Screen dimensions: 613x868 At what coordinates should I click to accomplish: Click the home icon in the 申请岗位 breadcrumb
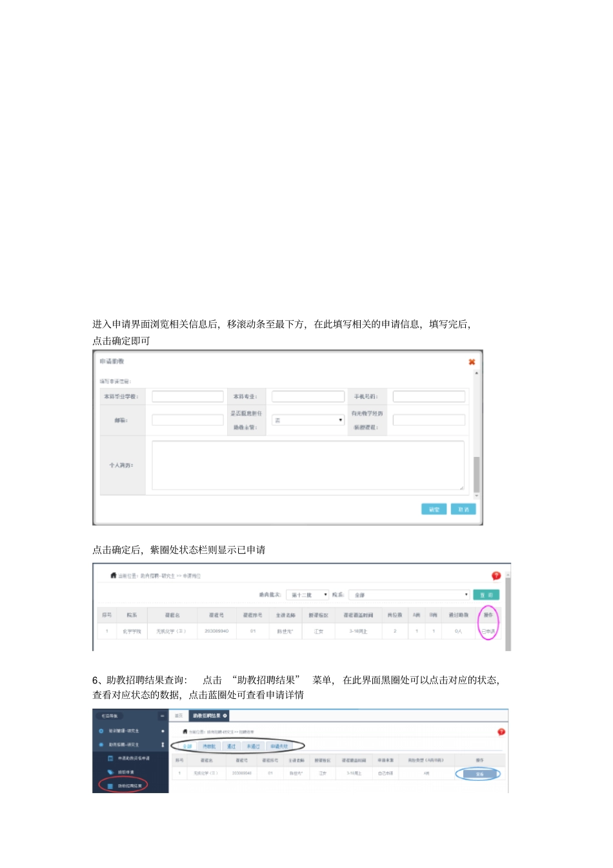[x=114, y=575]
